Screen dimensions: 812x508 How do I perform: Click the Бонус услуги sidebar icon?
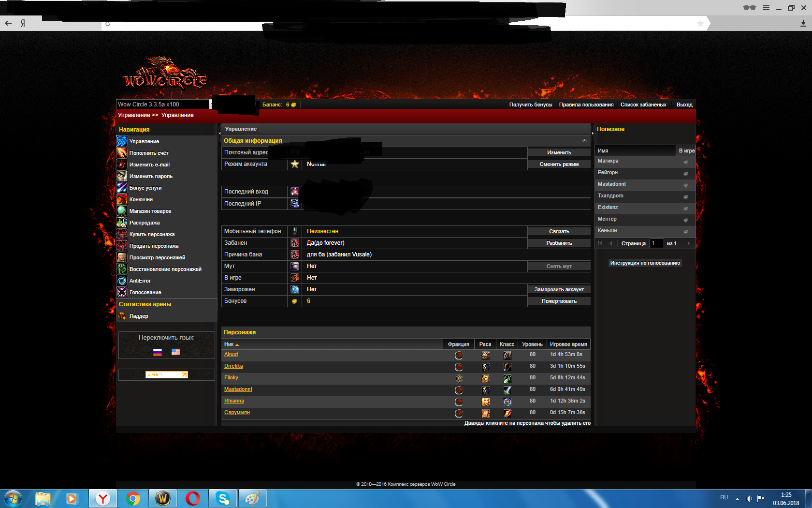coord(122,188)
